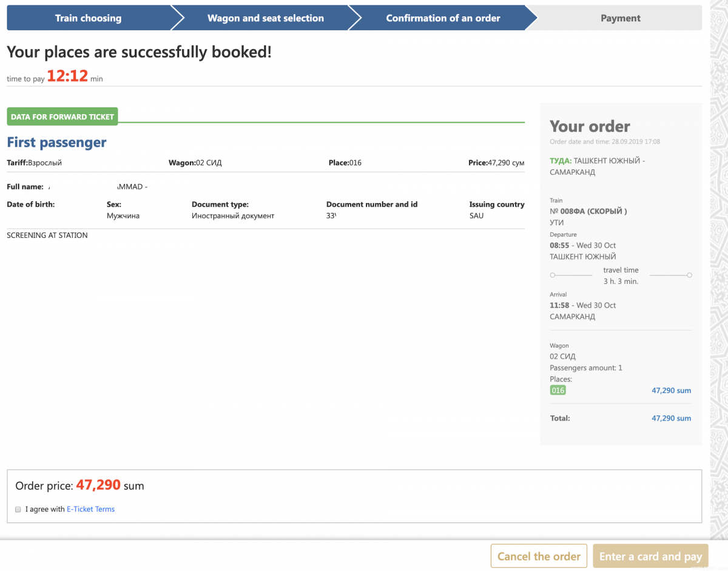Select the green 016 seat badge
728x571 pixels.
(x=558, y=391)
